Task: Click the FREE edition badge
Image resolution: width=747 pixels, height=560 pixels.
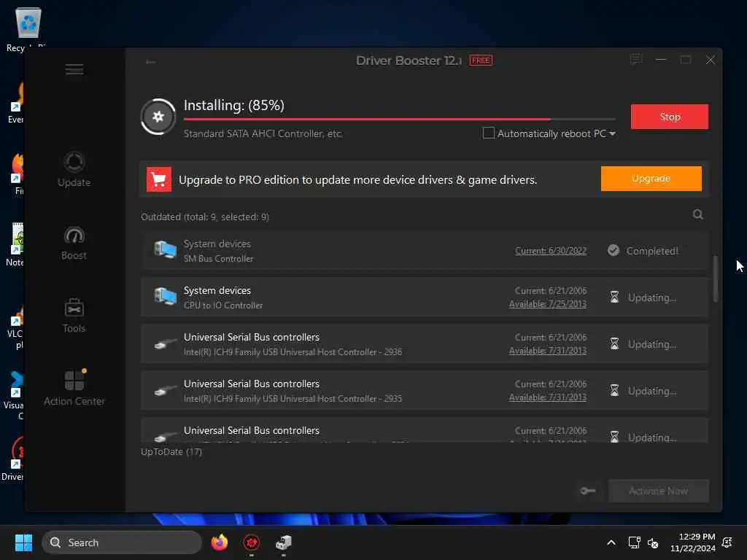Action: point(481,61)
